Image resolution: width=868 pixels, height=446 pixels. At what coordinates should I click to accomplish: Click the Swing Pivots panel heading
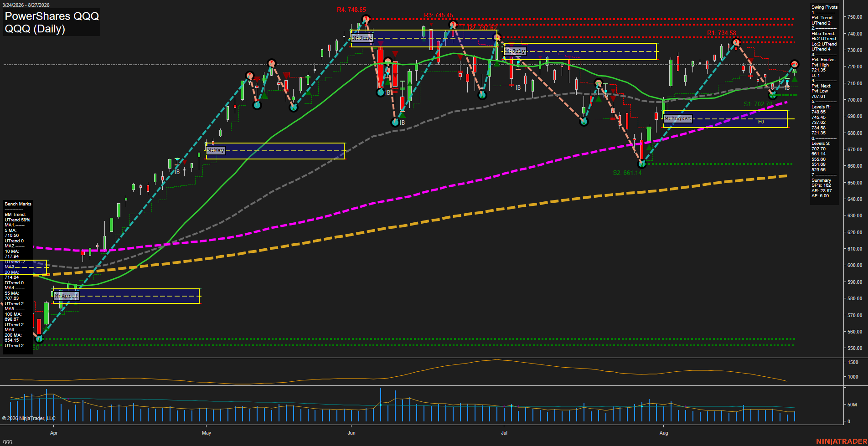824,7
